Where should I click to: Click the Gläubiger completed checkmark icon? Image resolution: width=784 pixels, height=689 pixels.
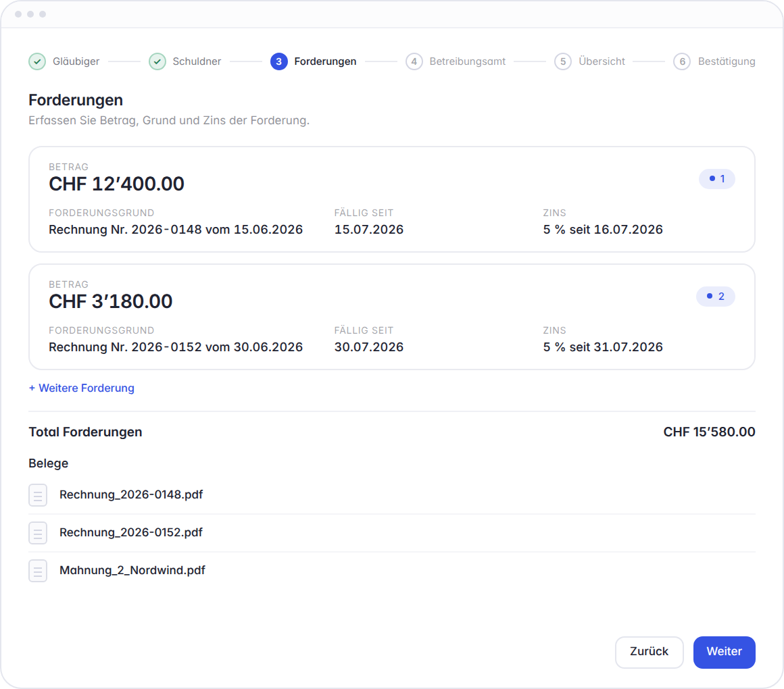pos(37,61)
